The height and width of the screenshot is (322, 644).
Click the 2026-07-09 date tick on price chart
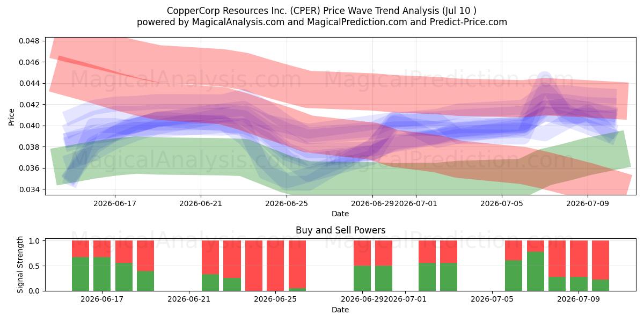click(588, 203)
